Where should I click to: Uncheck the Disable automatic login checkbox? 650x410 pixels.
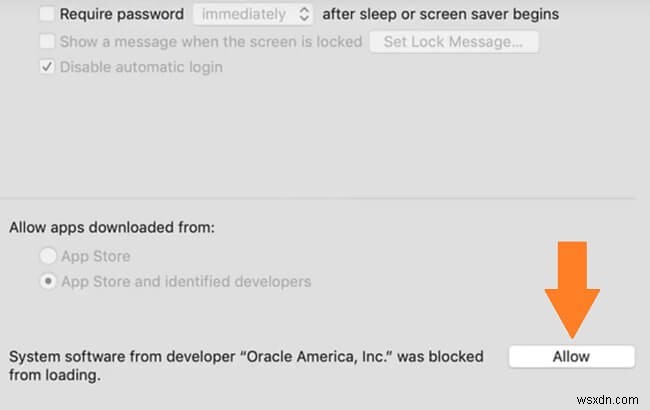(x=47, y=68)
